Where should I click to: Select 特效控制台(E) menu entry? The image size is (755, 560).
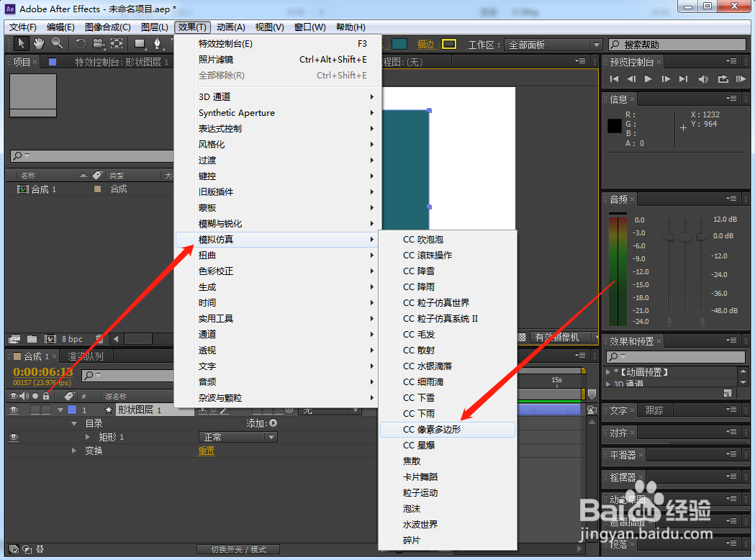point(278,44)
